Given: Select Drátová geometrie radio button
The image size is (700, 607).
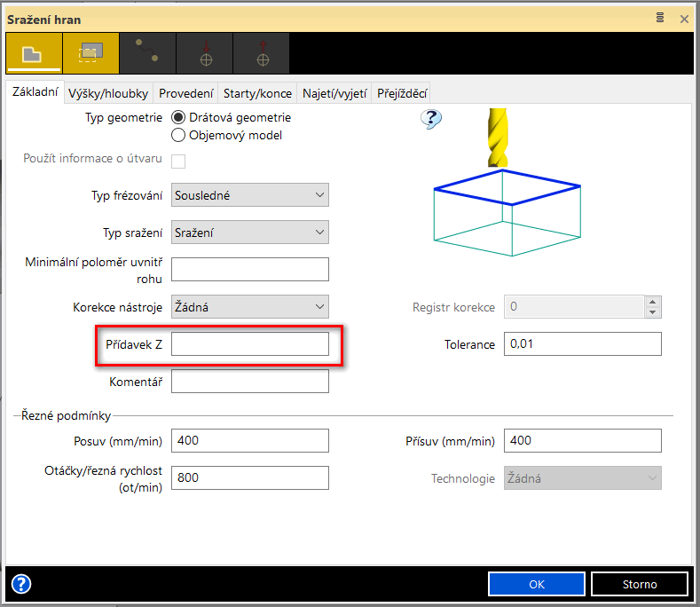Looking at the screenshot, I should pyautogui.click(x=178, y=117).
